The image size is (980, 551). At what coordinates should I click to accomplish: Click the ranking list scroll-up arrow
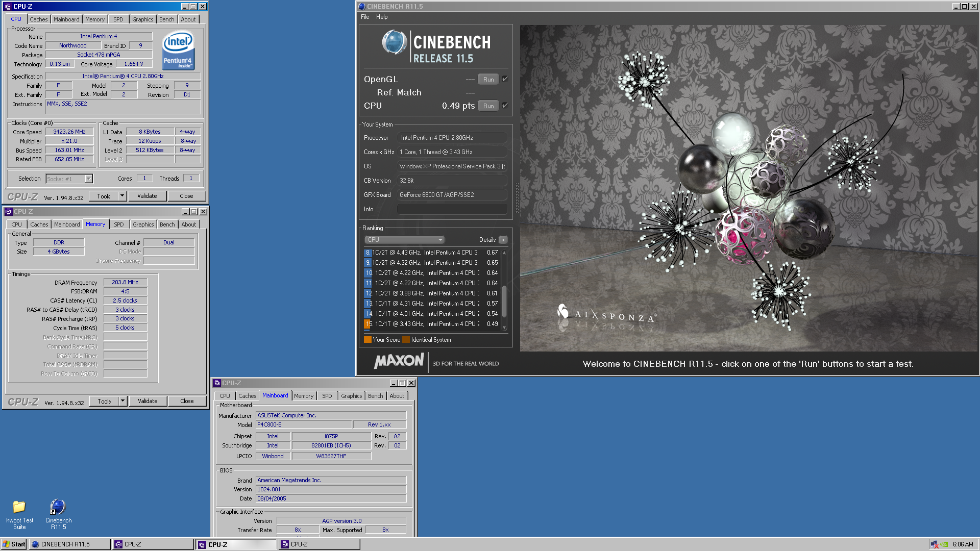[x=504, y=253]
